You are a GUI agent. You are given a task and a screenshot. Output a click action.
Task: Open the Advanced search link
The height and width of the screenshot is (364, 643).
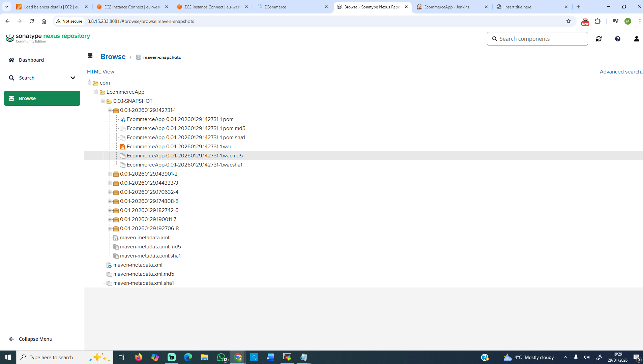click(x=621, y=72)
